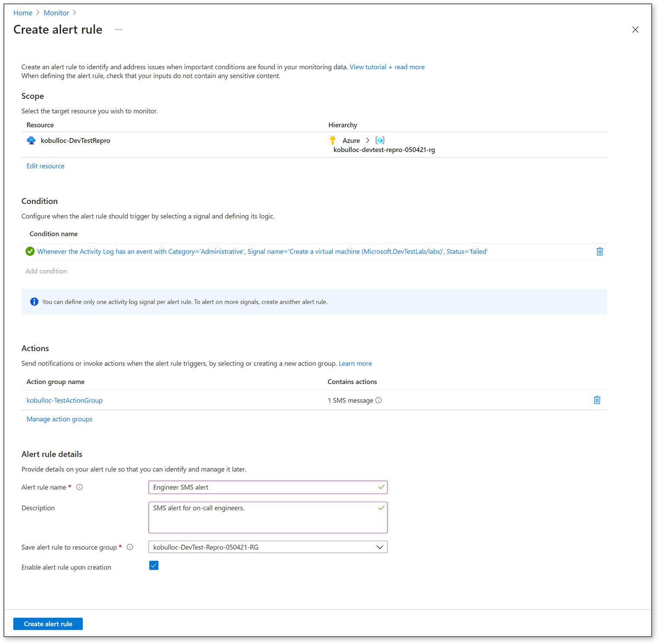Viewport: 659px width, 644px height.
Task: Click the Hierarchy column header
Action: [x=342, y=125]
